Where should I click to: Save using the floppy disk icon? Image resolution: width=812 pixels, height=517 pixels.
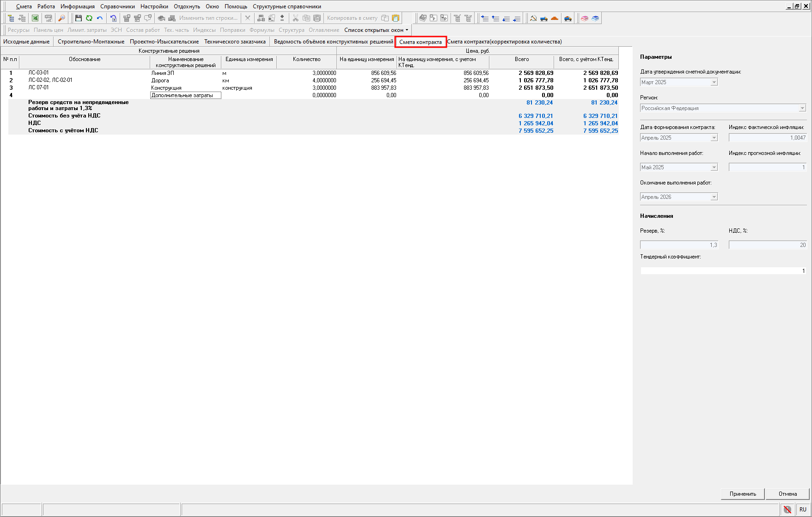[x=78, y=18]
